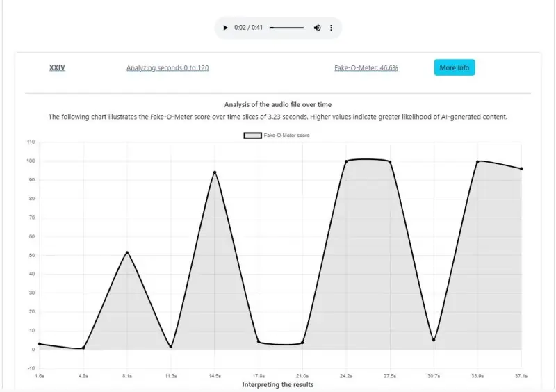Click the audio seek progress bar
The height and width of the screenshot is (392, 556).
tap(286, 28)
